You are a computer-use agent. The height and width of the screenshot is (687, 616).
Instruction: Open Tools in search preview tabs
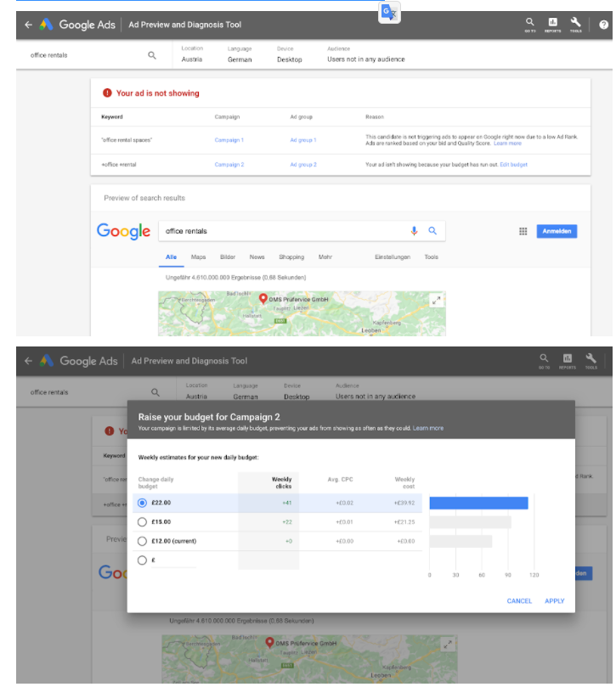point(431,257)
